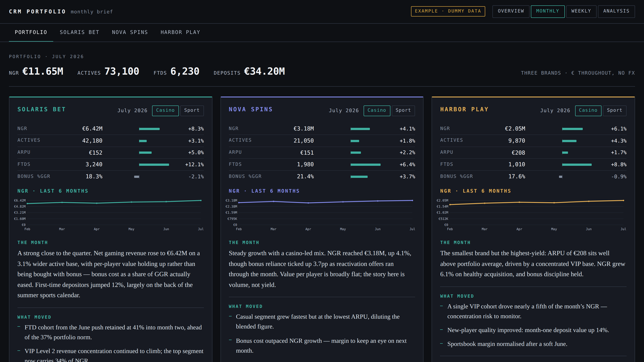Image resolution: width=644 pixels, height=362 pixels.
Task: Toggle Sport in the Solaris Bet card
Action: point(192,111)
